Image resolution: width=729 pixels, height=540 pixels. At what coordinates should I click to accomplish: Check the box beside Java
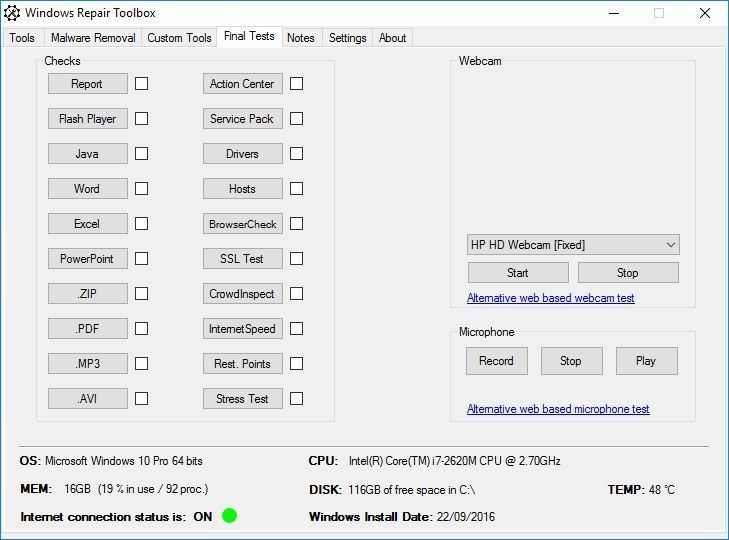[141, 153]
